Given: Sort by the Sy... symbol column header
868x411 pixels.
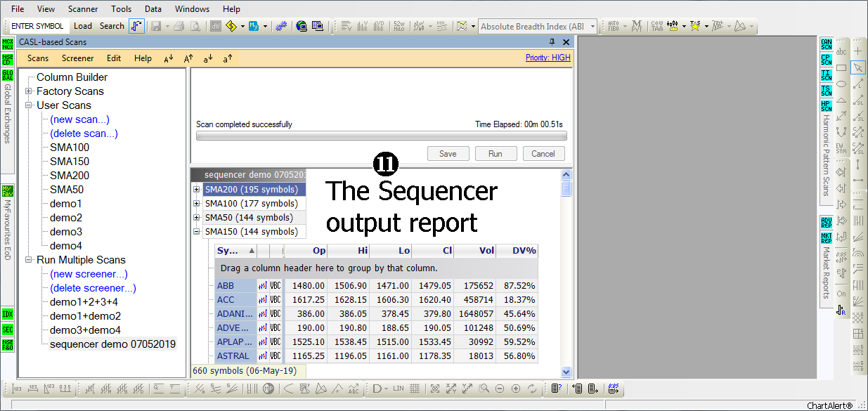Looking at the screenshot, I should click(x=236, y=251).
